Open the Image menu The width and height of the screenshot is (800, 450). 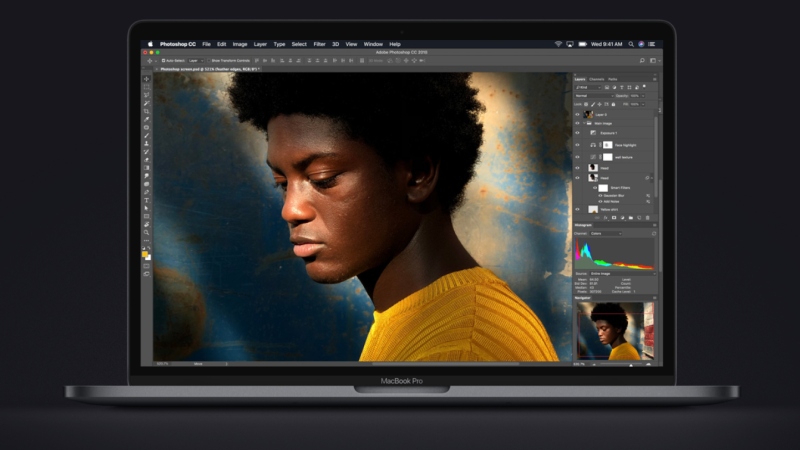[x=240, y=44]
